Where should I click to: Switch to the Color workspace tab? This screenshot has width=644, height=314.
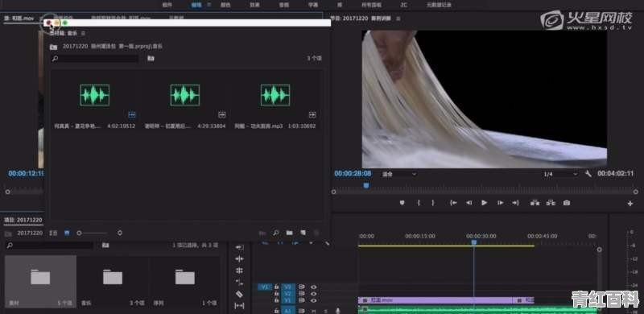(x=225, y=5)
